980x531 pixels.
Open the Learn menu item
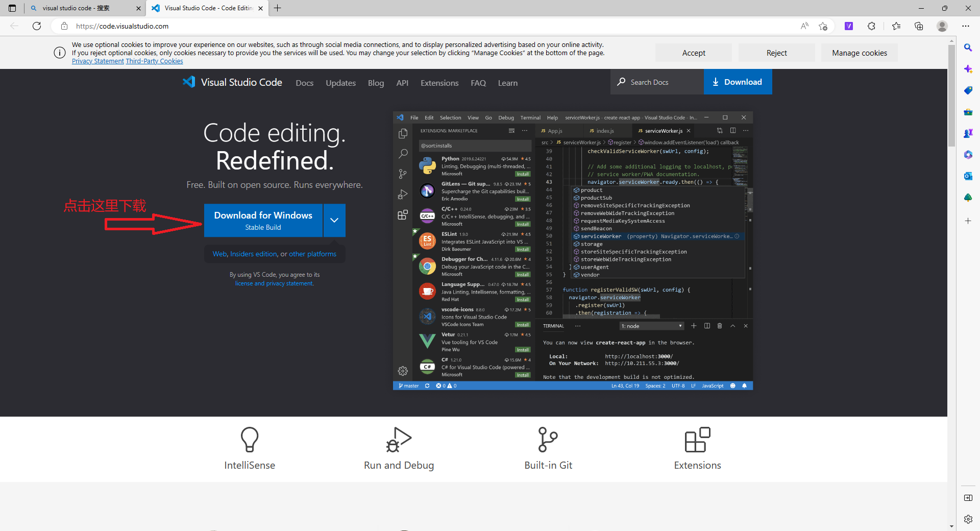508,83
